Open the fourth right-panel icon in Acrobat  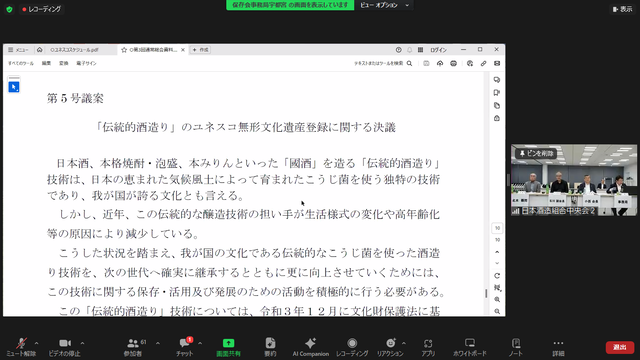pyautogui.click(x=497, y=118)
